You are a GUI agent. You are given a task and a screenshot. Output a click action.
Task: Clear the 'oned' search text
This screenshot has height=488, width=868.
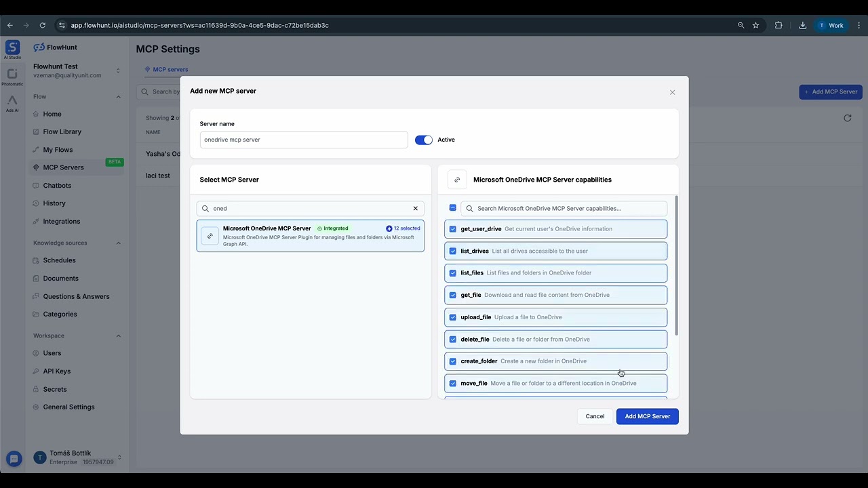[x=416, y=209]
